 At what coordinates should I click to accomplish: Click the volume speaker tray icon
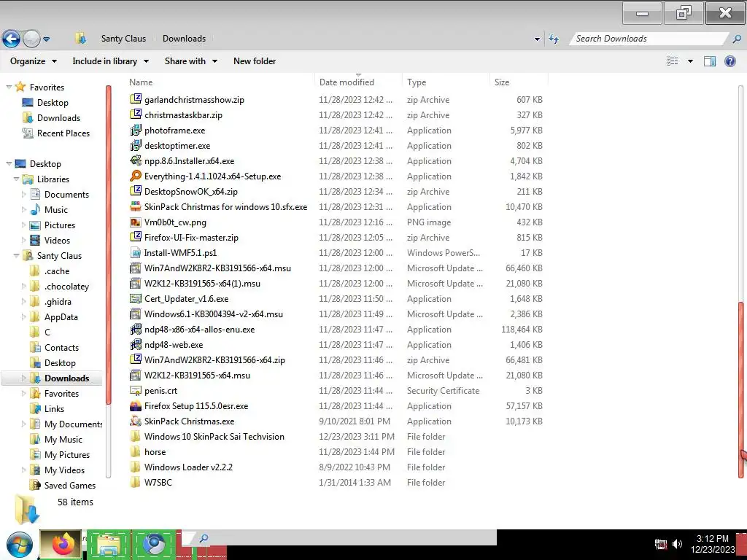pos(677,543)
